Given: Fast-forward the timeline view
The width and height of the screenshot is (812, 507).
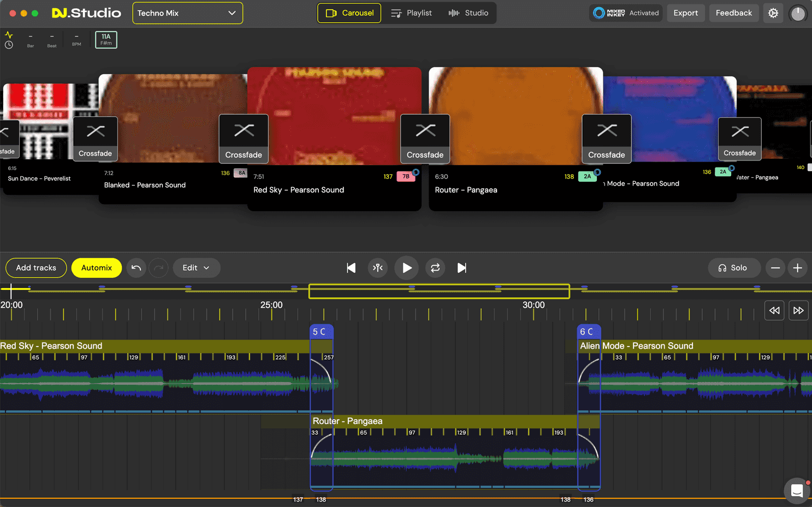Looking at the screenshot, I should (798, 311).
